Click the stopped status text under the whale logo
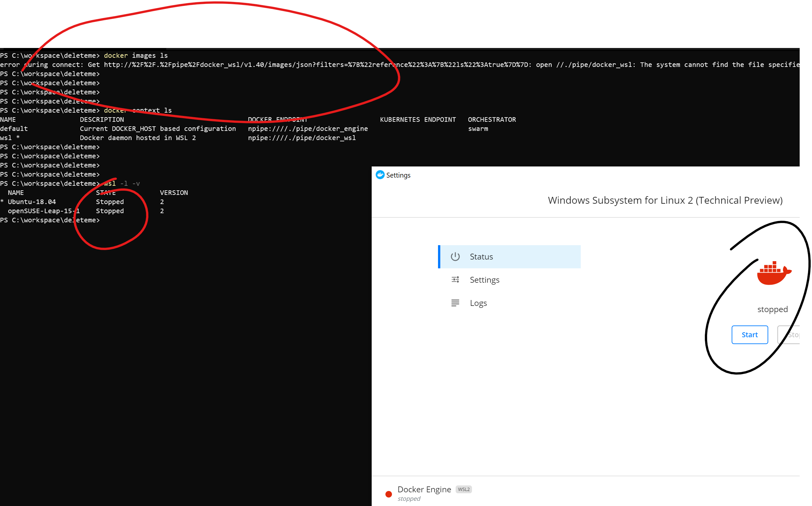 [x=772, y=309]
